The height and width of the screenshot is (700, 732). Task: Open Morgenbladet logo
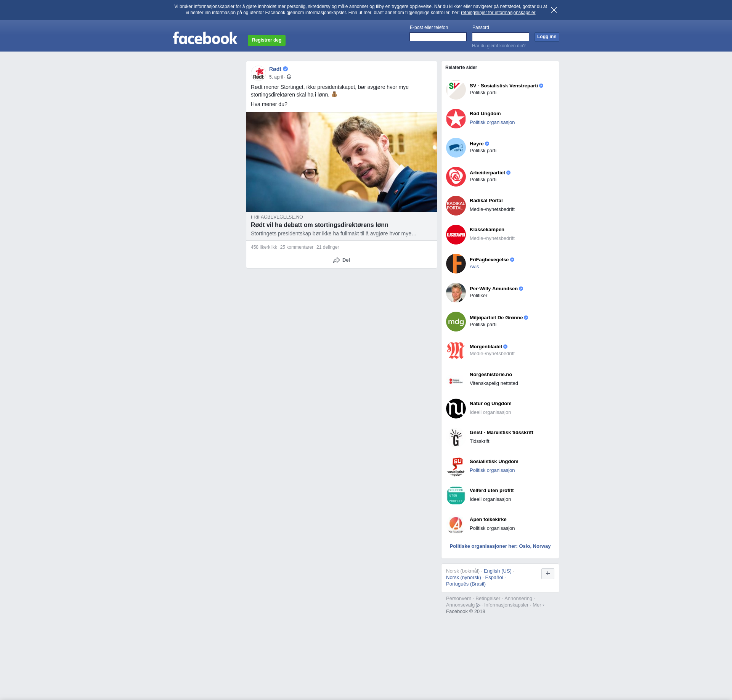click(x=456, y=351)
